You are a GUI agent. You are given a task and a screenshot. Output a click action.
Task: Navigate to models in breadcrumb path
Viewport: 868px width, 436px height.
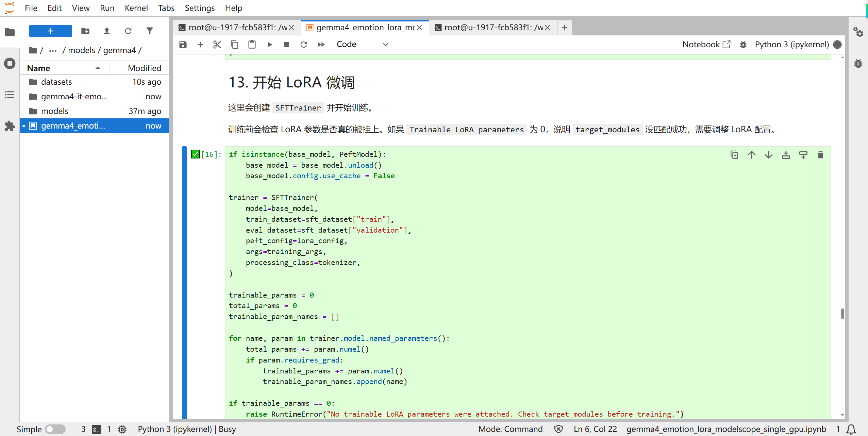click(82, 50)
